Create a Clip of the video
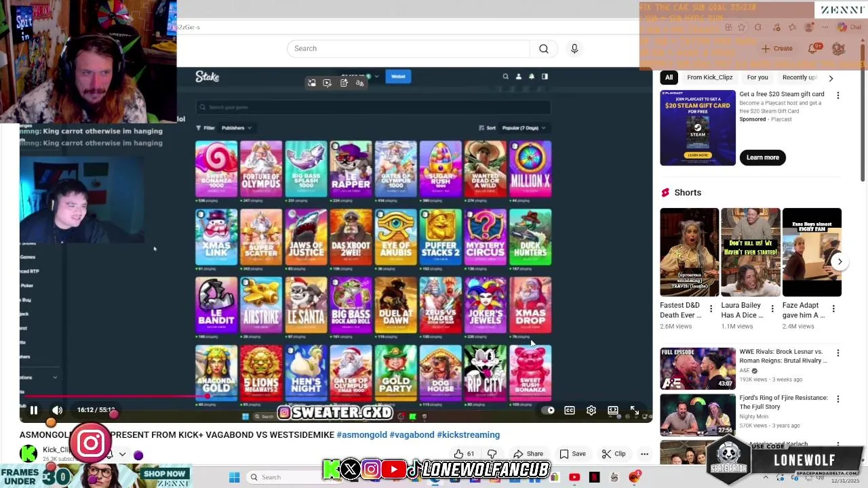The height and width of the screenshot is (488, 868). (613, 454)
